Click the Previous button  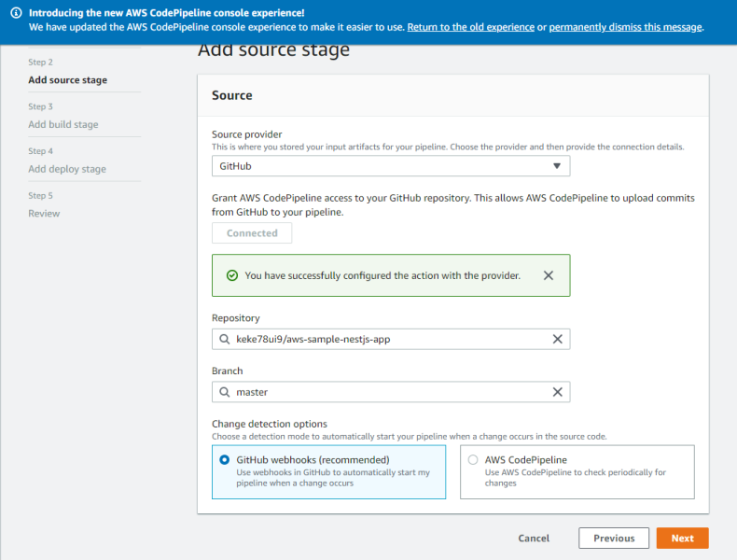click(614, 538)
